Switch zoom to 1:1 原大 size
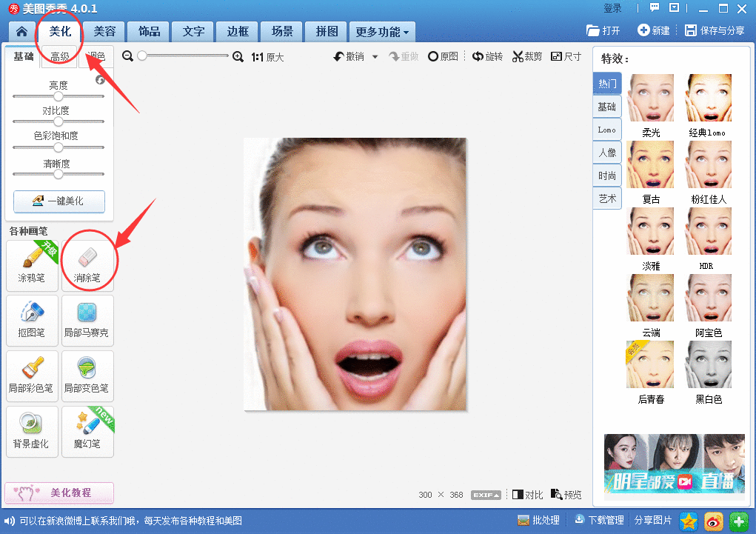This screenshot has width=756, height=534. [x=267, y=57]
